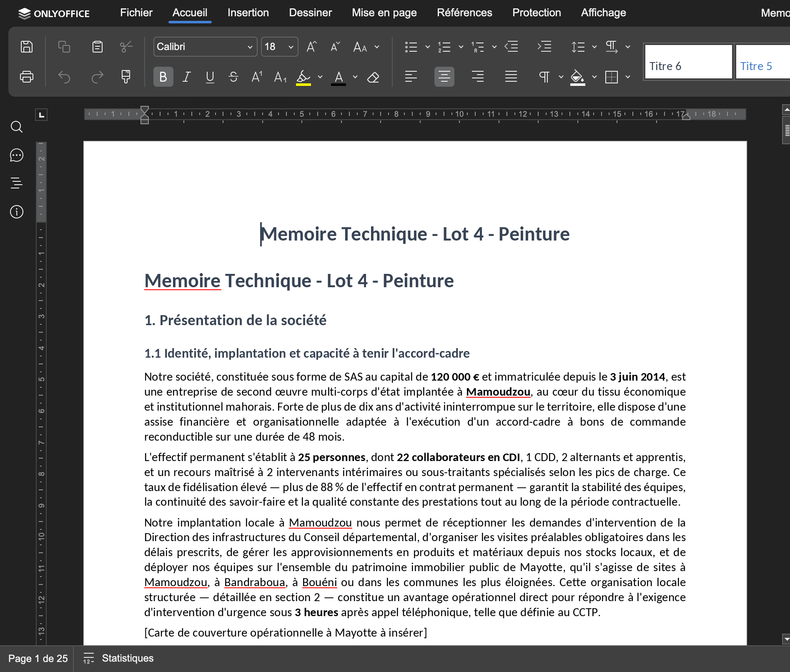Expand the numbered list style dropdown arrow
The width and height of the screenshot is (790, 672).
[461, 47]
